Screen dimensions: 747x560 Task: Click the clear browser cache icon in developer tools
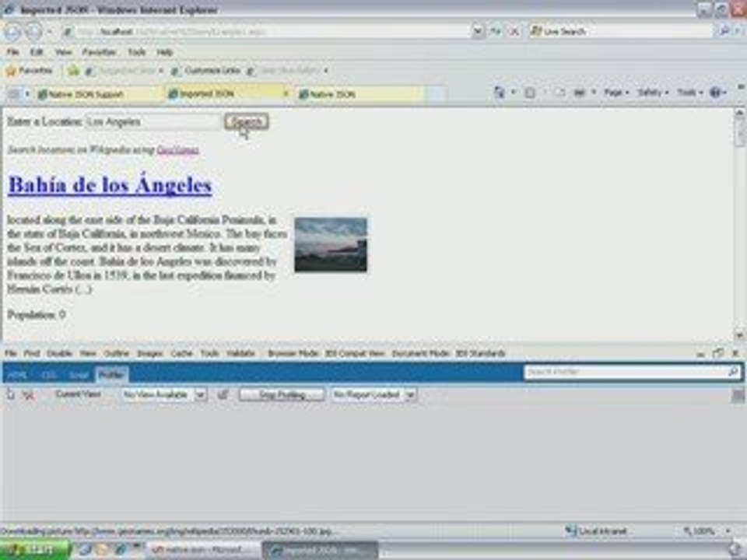point(29,395)
